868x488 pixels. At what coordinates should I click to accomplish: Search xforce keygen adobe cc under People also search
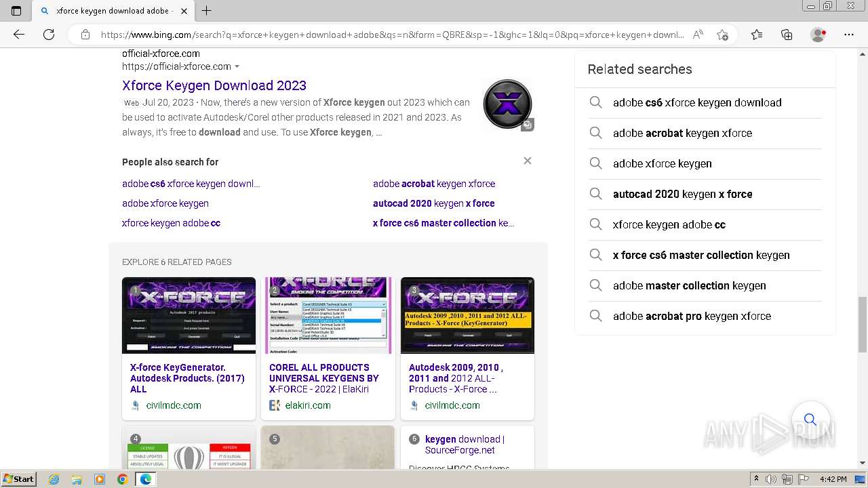click(x=171, y=223)
